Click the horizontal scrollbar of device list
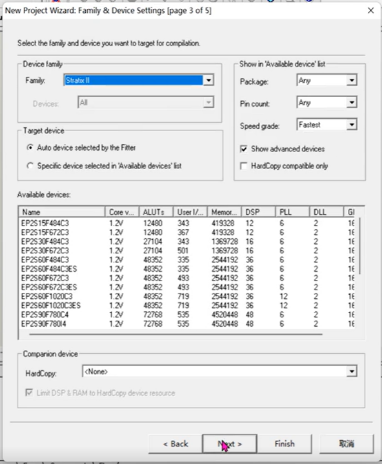The height and width of the screenshot is (464, 382). click(x=176, y=334)
